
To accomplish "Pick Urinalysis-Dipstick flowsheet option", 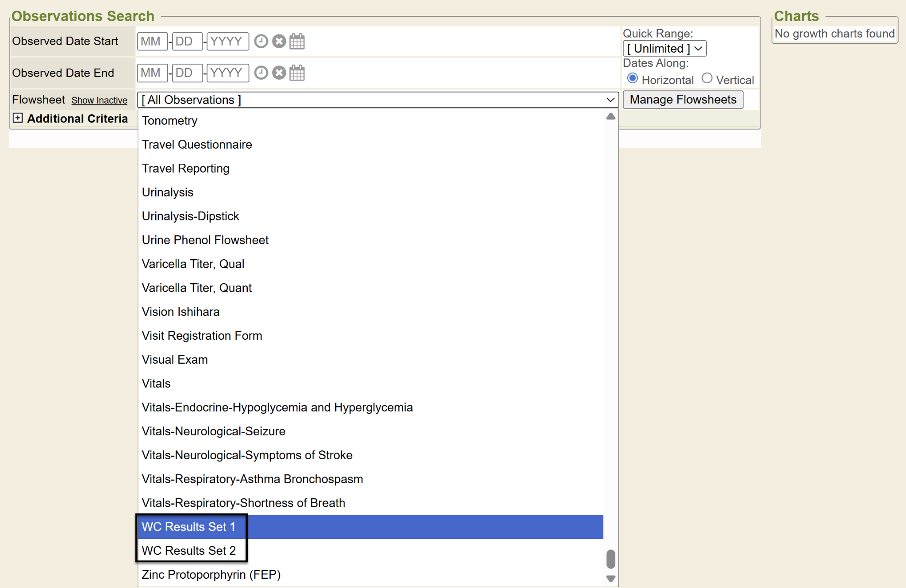I will click(x=190, y=216).
